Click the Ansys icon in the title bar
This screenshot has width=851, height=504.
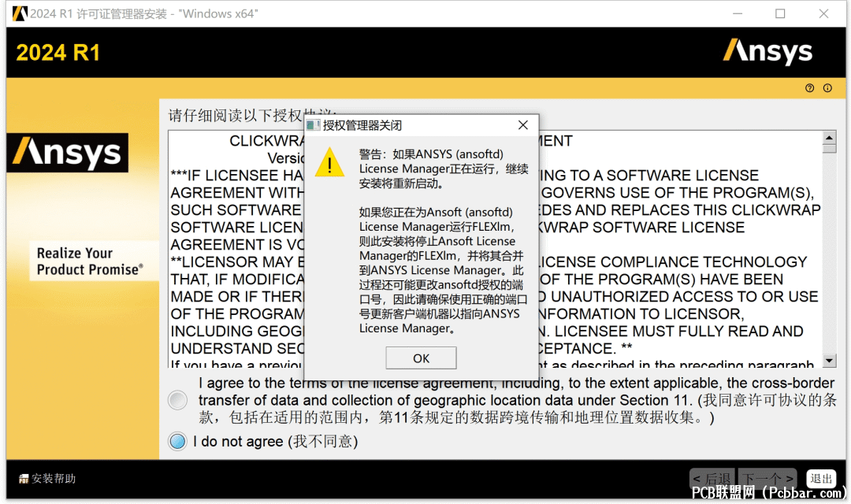tap(20, 13)
